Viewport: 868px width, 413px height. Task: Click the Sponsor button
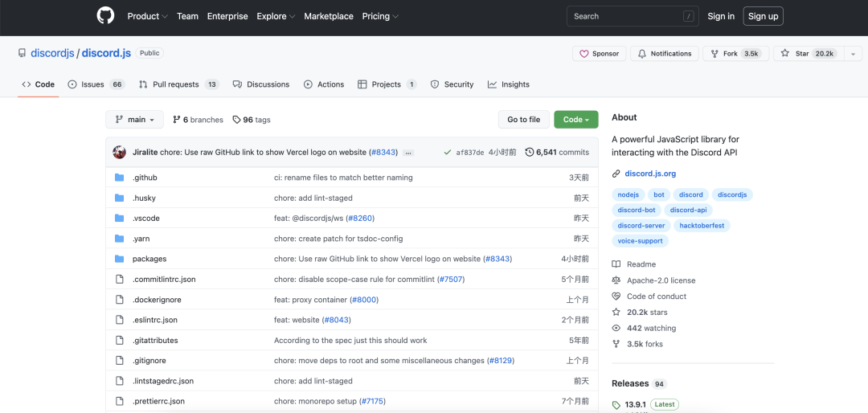(599, 54)
